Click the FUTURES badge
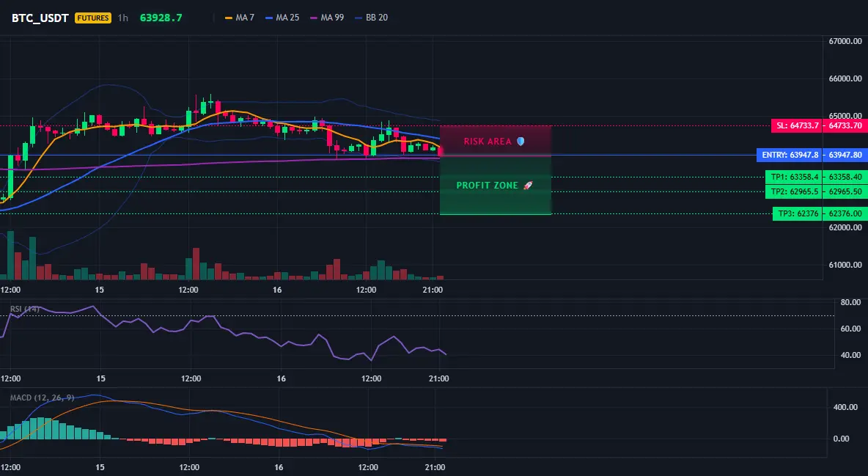Image resolution: width=868 pixels, height=476 pixels. pyautogui.click(x=93, y=18)
